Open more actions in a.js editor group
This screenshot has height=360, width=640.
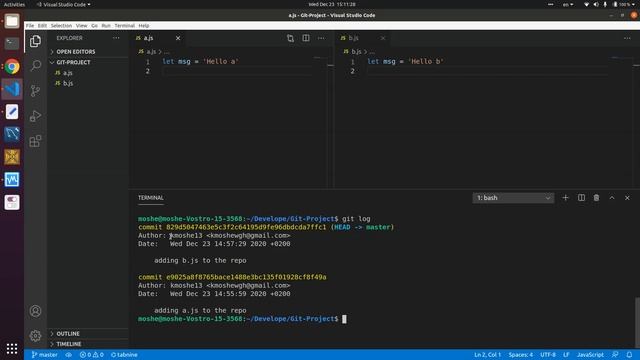321,38
